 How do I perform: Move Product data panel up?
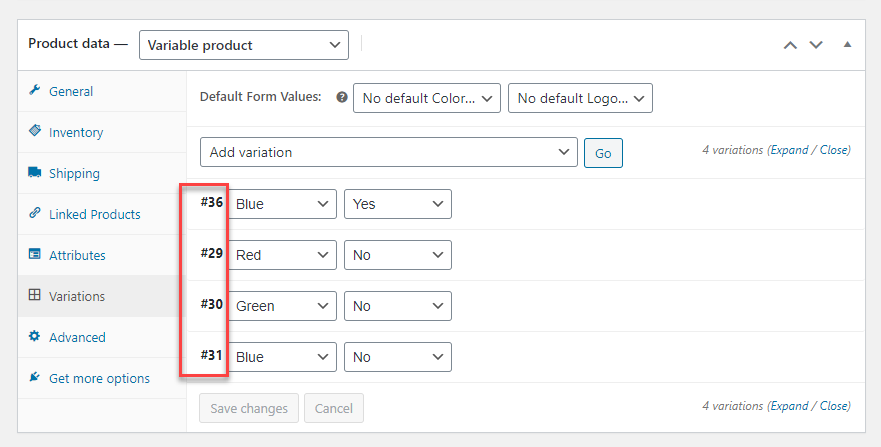[x=791, y=45]
